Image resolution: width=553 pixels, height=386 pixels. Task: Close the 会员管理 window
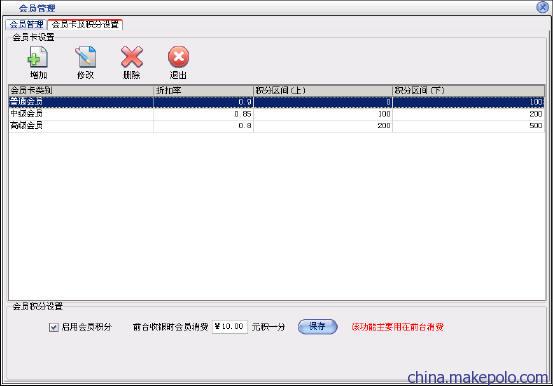(x=542, y=7)
